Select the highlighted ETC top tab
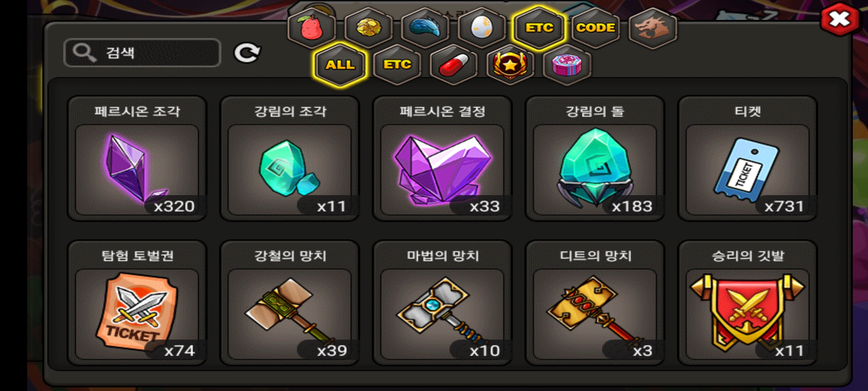Image resolution: width=868 pixels, height=391 pixels. pyautogui.click(x=539, y=28)
